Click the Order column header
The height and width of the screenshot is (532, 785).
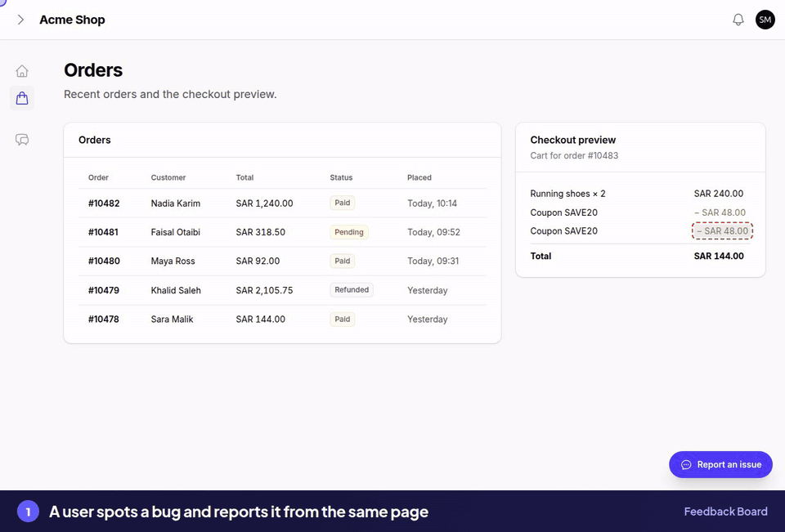(x=98, y=177)
